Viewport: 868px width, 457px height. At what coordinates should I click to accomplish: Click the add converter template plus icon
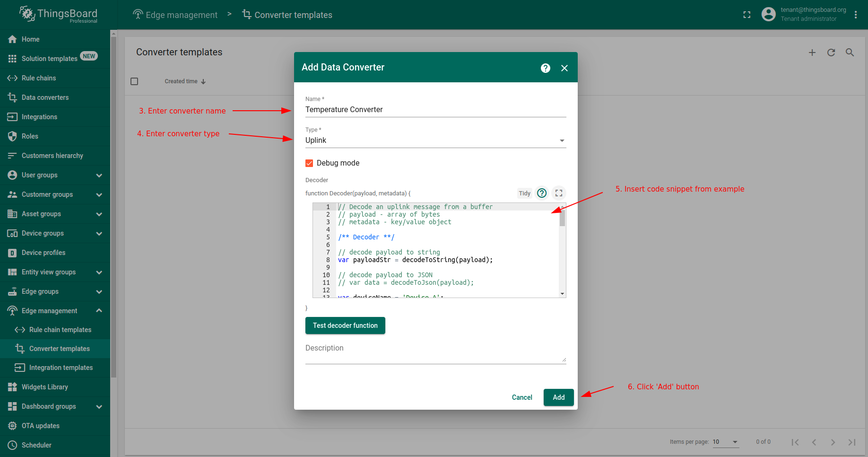[x=812, y=53]
